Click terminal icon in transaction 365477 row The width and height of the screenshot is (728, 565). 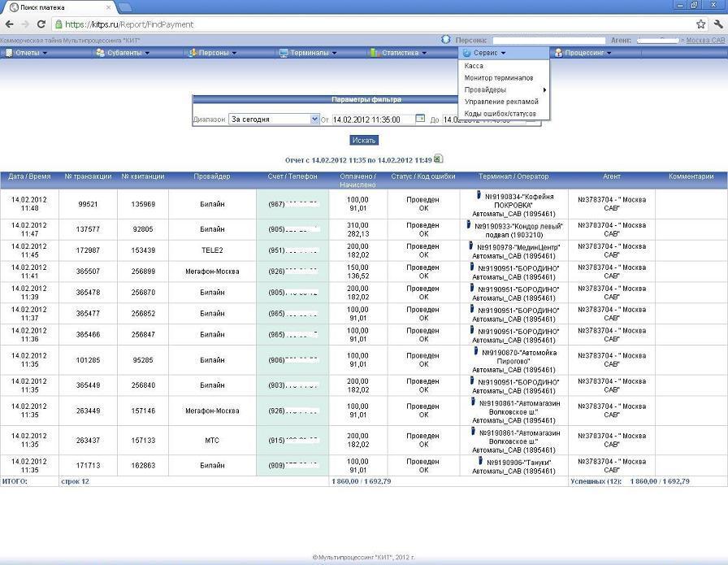(472, 309)
